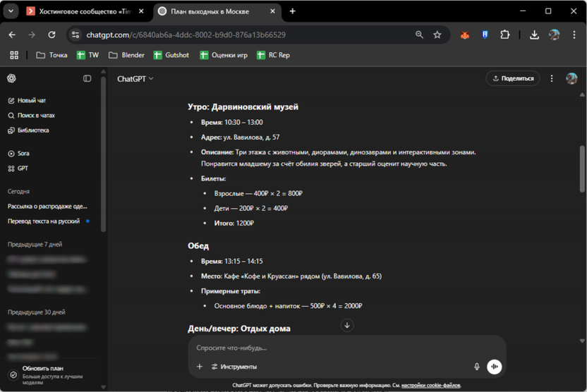Open the GPT explore section
Screen dimensions: 587x392
18,169
